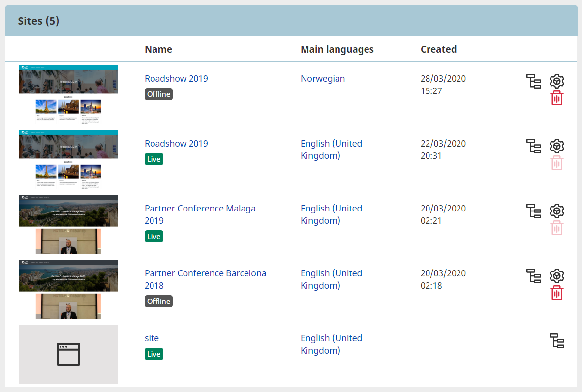
Task: Click the Created column header
Action: click(438, 49)
